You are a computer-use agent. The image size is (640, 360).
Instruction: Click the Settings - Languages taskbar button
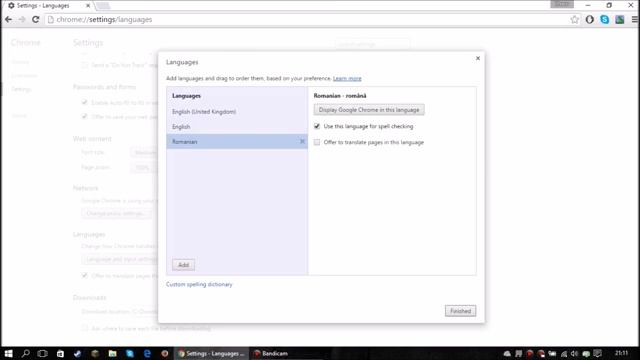pos(212,353)
